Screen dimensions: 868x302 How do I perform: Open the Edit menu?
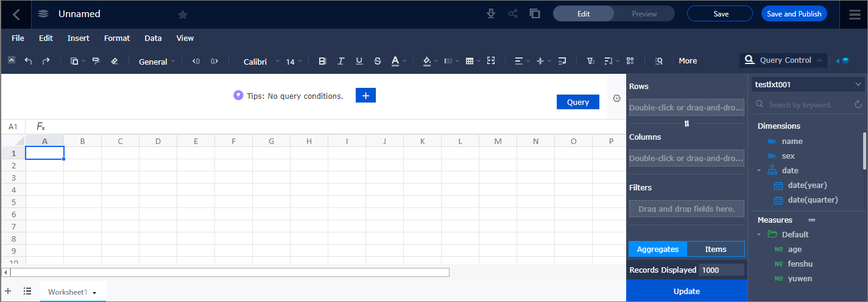(46, 38)
